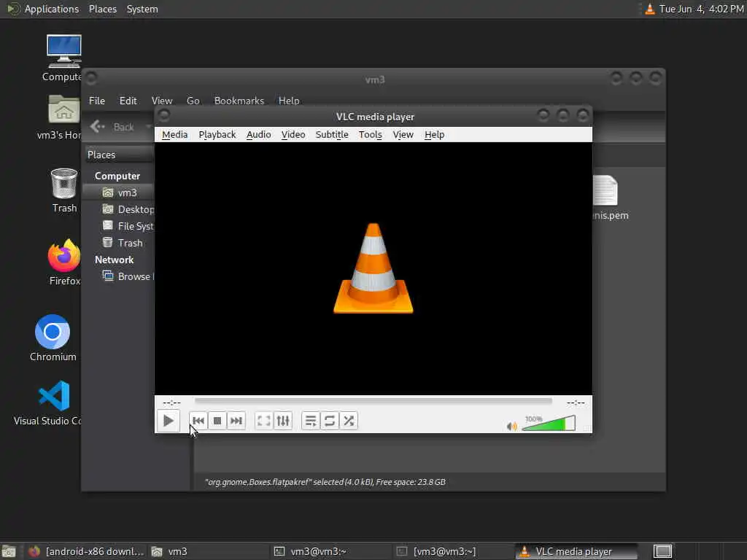
Task: Open File menu in vm3 file manager
Action: tap(97, 101)
